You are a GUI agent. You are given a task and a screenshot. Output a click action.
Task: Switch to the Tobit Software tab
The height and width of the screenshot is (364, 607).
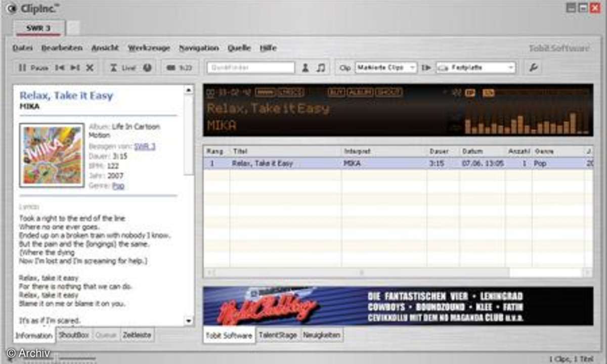[230, 335]
